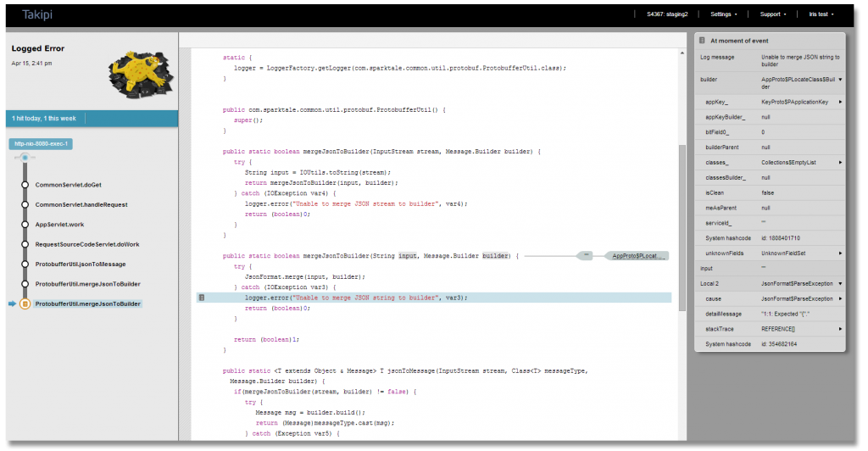Expand the appKey_ variable arrow

[840, 102]
